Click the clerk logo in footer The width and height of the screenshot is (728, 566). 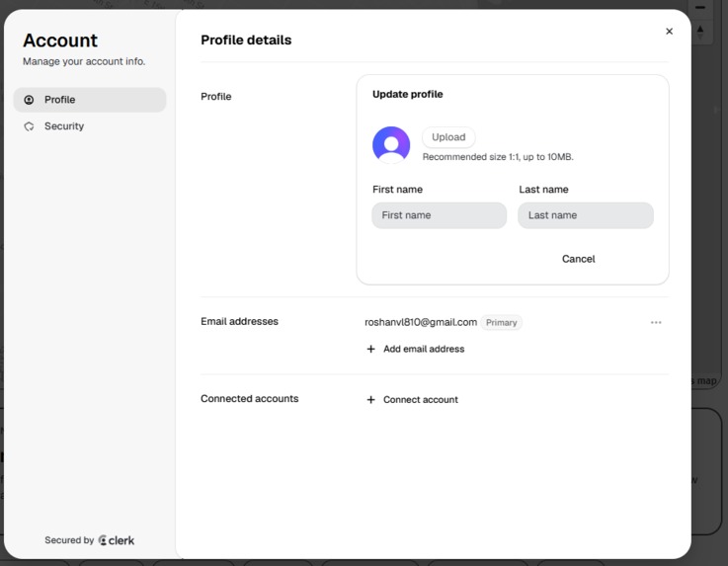pyautogui.click(x=117, y=540)
